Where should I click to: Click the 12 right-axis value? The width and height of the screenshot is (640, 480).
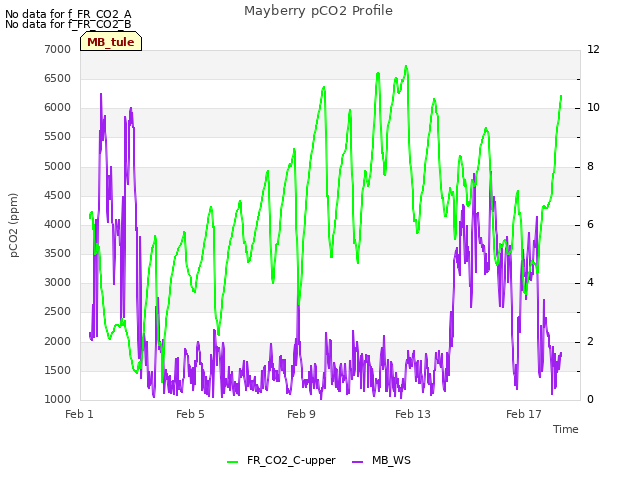coord(593,49)
